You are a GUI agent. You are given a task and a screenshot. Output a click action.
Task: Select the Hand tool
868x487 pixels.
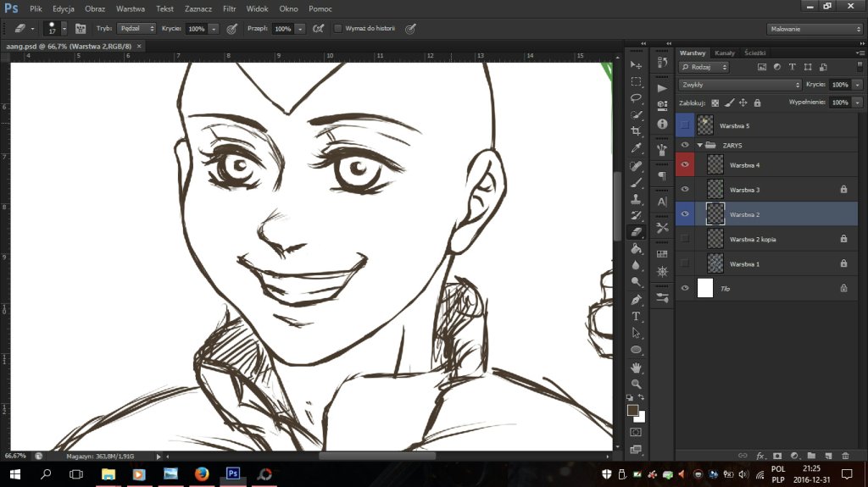pyautogui.click(x=636, y=368)
